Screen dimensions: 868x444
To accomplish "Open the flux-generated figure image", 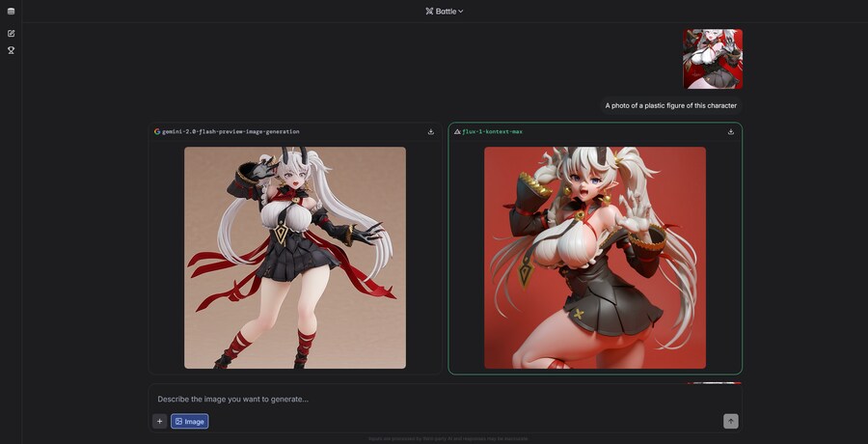I will (595, 258).
